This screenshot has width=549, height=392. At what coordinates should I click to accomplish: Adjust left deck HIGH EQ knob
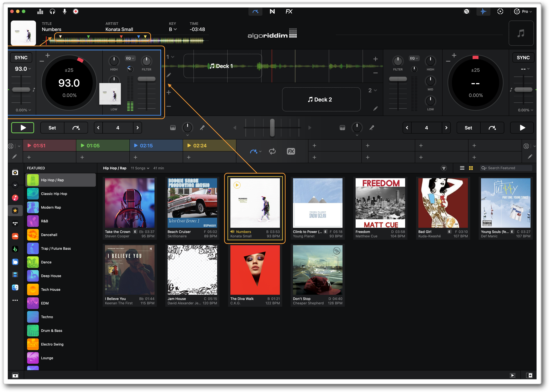click(114, 61)
